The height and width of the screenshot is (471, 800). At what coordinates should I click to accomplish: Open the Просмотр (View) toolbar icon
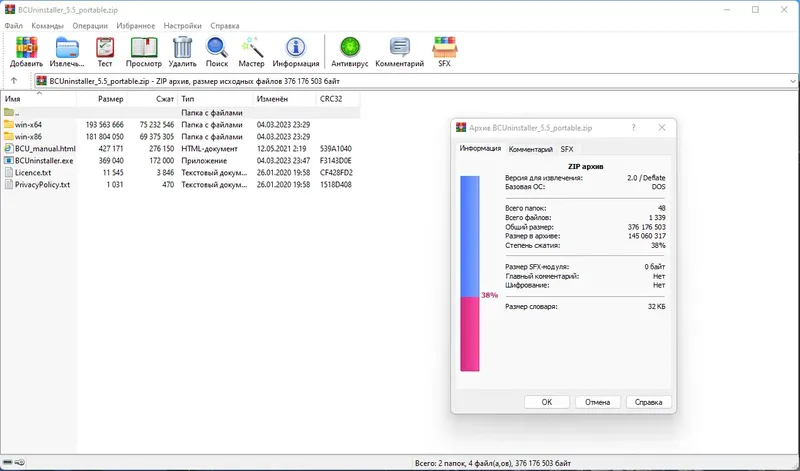[x=144, y=52]
